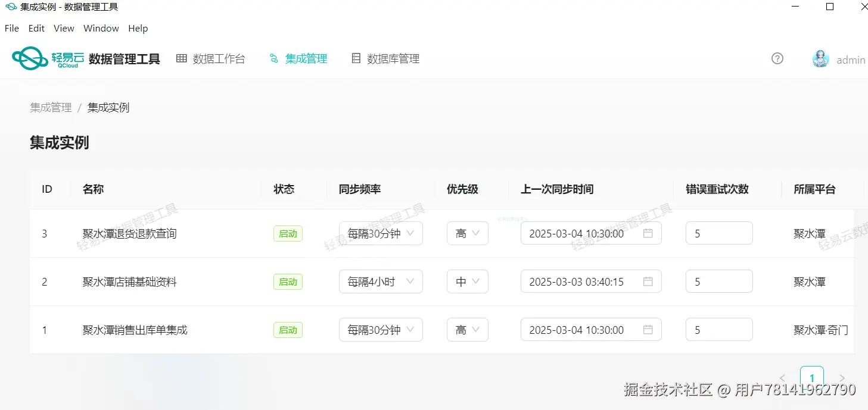The height and width of the screenshot is (410, 868).
Task: Click the next page arrow icon
Action: [x=842, y=377]
